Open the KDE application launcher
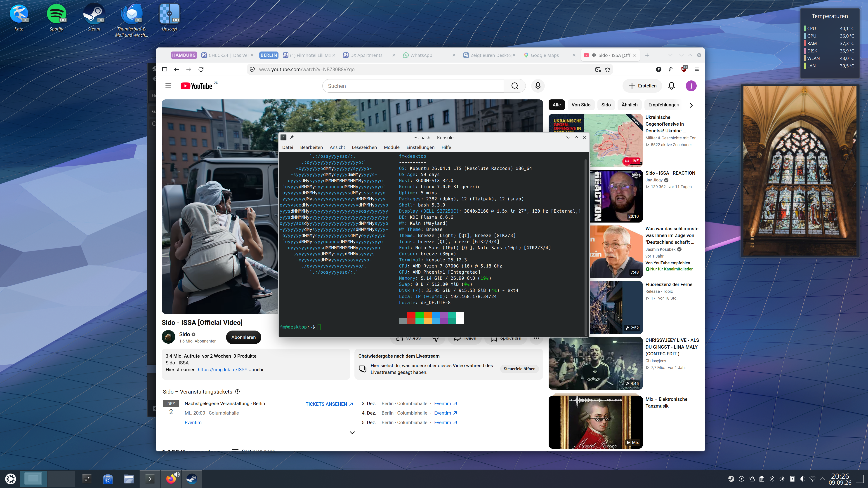 point(10,479)
